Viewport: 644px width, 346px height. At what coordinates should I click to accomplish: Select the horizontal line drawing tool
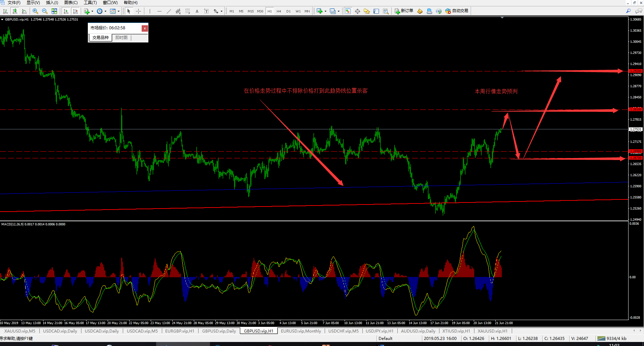pyautogui.click(x=159, y=11)
